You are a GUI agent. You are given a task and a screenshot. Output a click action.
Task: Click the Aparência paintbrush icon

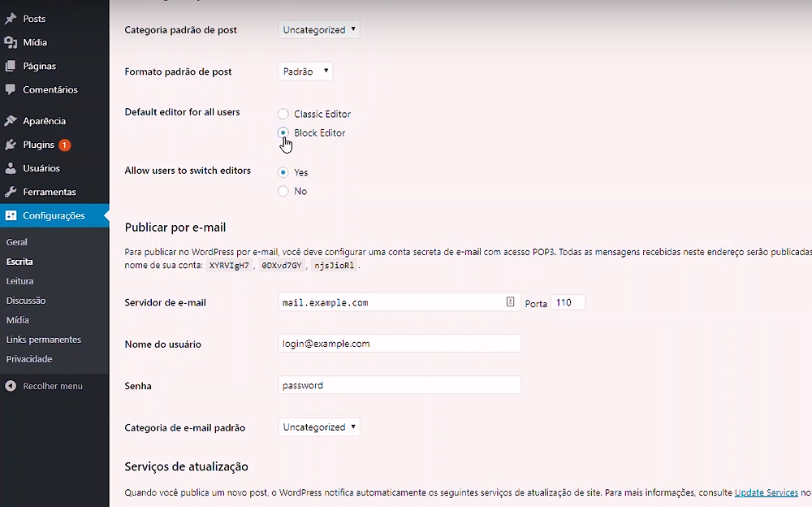[11, 121]
